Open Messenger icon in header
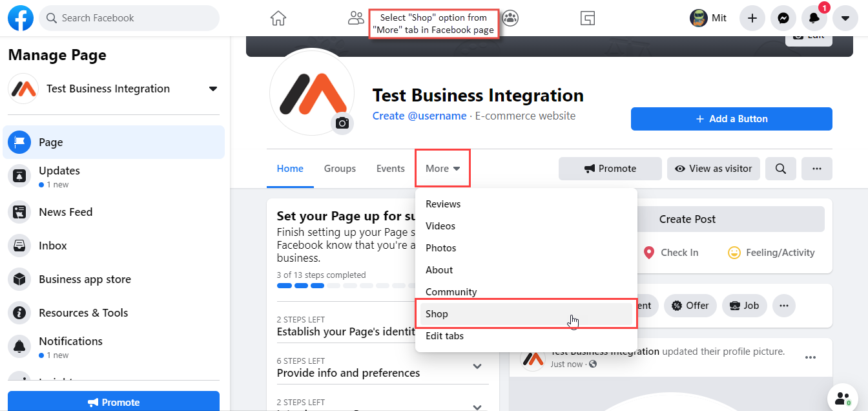The height and width of the screenshot is (411, 868). pos(783,18)
